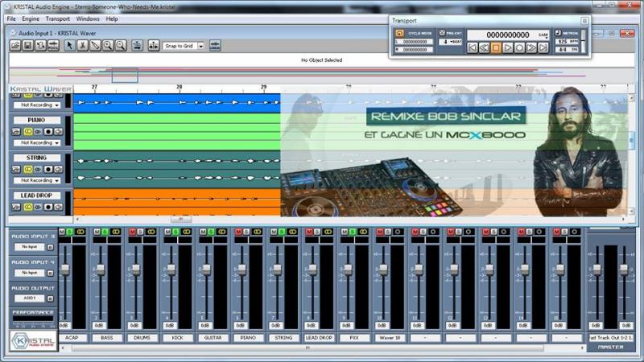Open the Help menu
Screen dimensions: 644x362
tap(112, 19)
